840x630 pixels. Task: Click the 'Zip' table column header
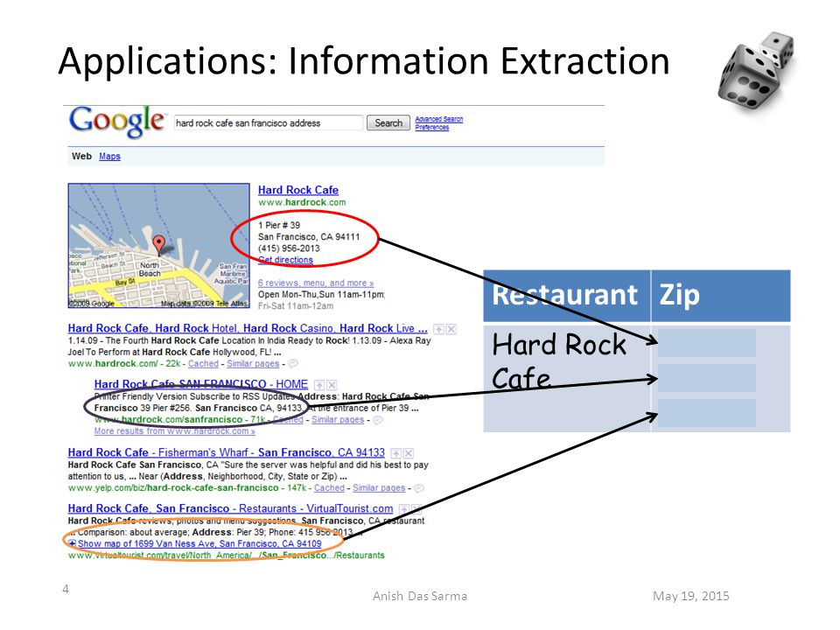point(721,296)
